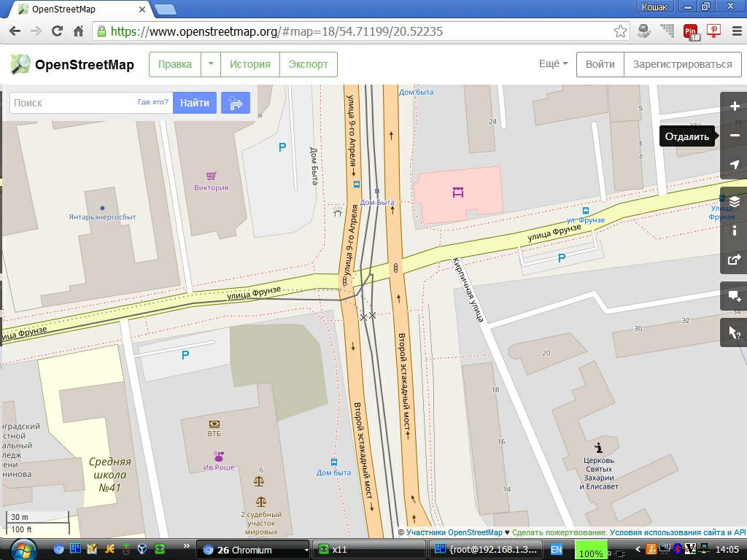Viewport: 747px width, 560px height.
Task: Click the EN language indicator
Action: (x=556, y=550)
